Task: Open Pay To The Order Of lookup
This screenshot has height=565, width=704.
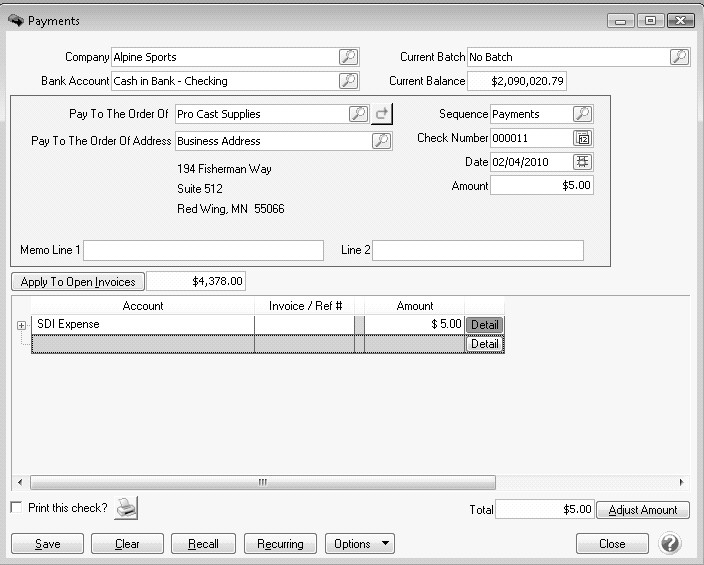Action: (x=358, y=114)
